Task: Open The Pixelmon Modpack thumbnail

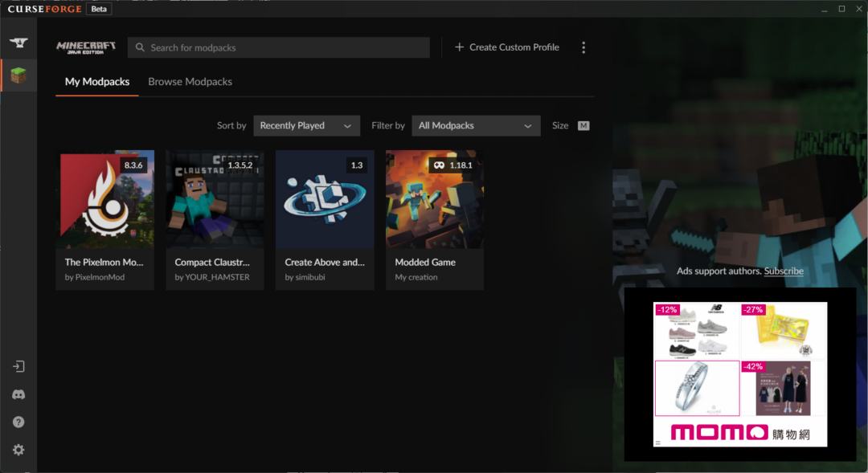Action: (105, 199)
